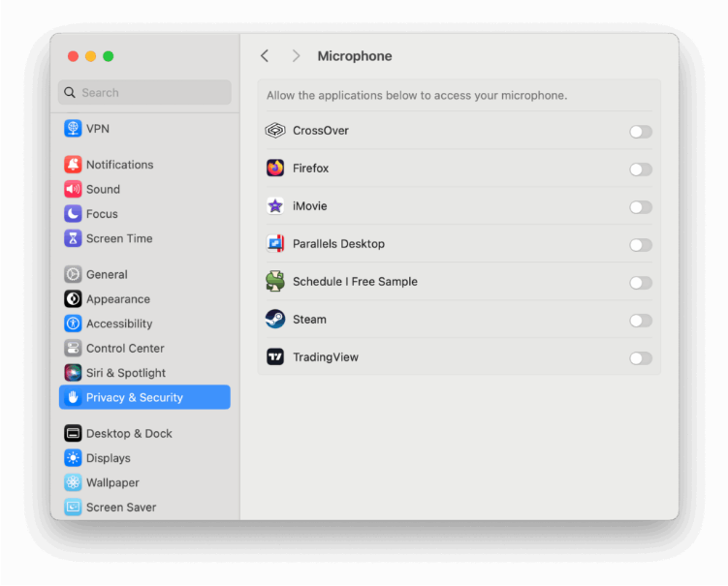
Task: Open Screen Time settings
Action: pyautogui.click(x=144, y=238)
